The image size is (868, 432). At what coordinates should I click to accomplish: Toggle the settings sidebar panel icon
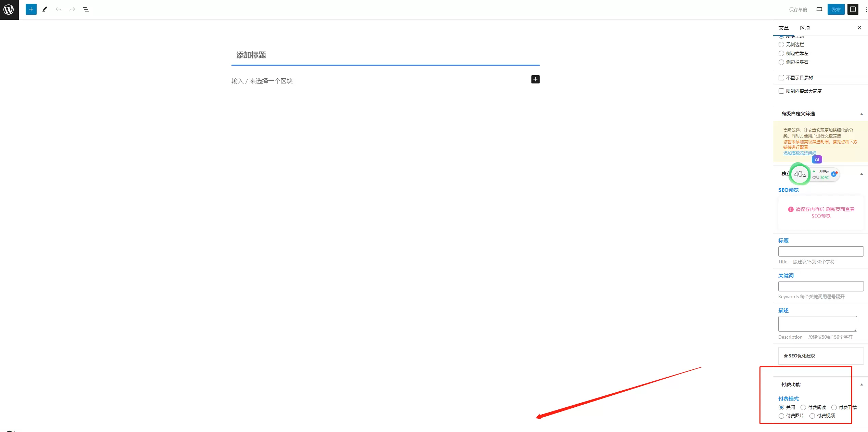coord(853,9)
